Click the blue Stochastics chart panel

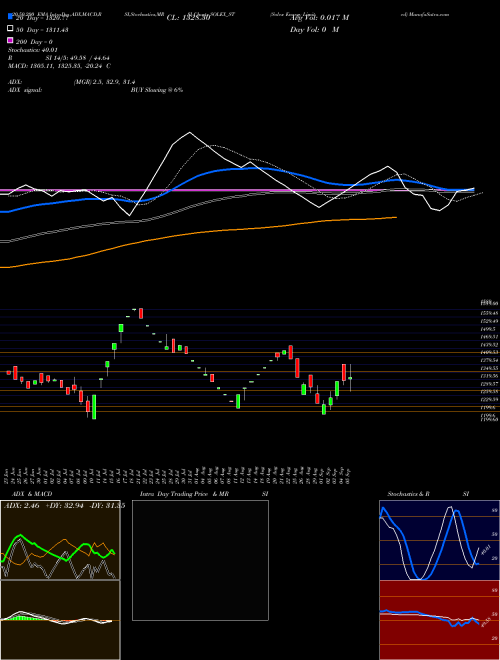(x=439, y=540)
